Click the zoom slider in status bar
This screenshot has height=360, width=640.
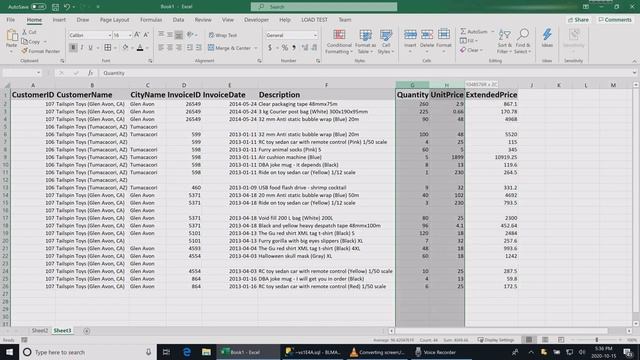[x=596, y=340]
